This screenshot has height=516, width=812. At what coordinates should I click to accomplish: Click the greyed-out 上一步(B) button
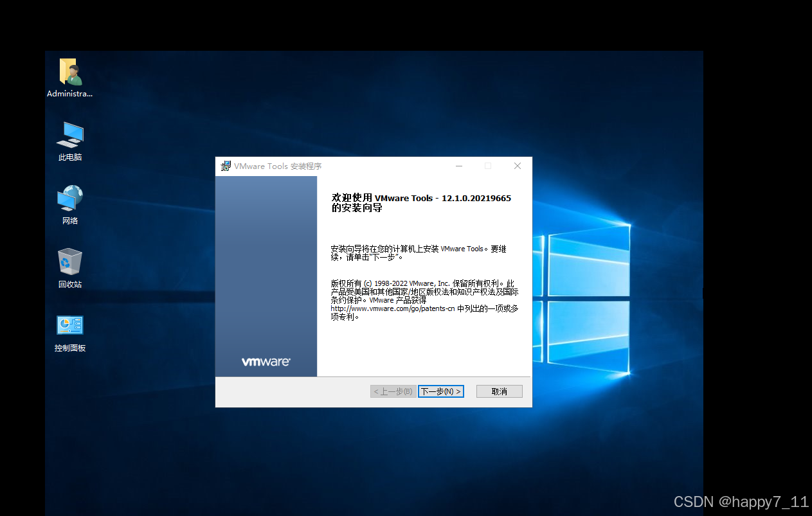(x=393, y=391)
